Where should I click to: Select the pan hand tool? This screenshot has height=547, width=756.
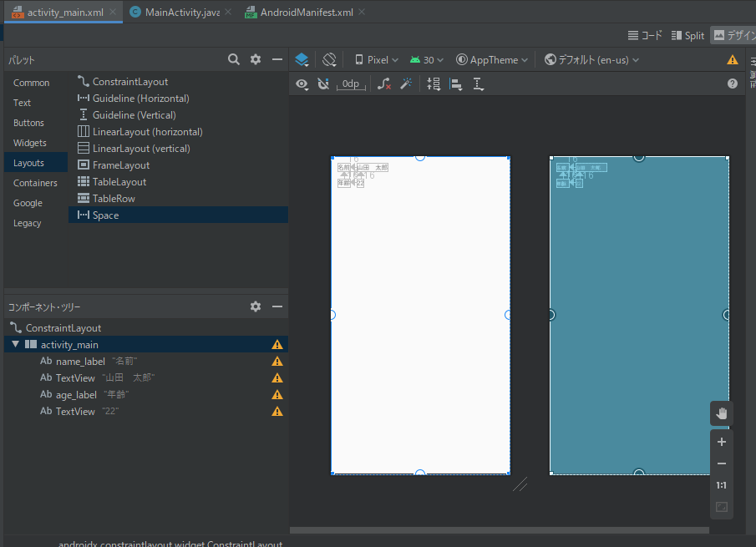pyautogui.click(x=722, y=413)
